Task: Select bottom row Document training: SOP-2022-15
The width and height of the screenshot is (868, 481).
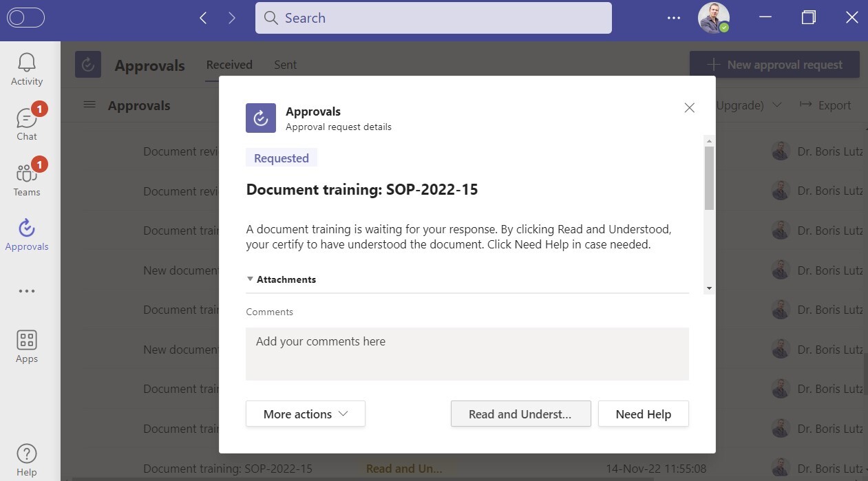Action: 227,469
